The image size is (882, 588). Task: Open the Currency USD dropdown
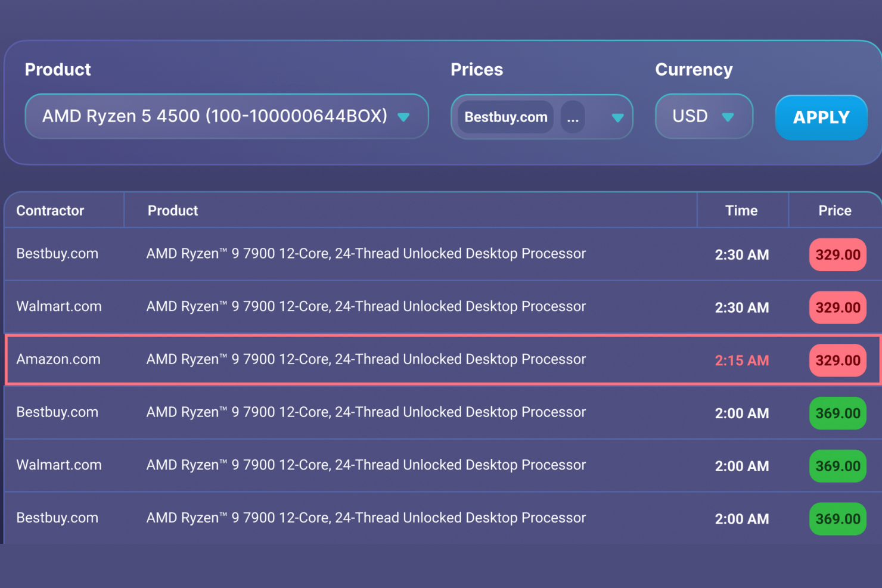(x=703, y=116)
